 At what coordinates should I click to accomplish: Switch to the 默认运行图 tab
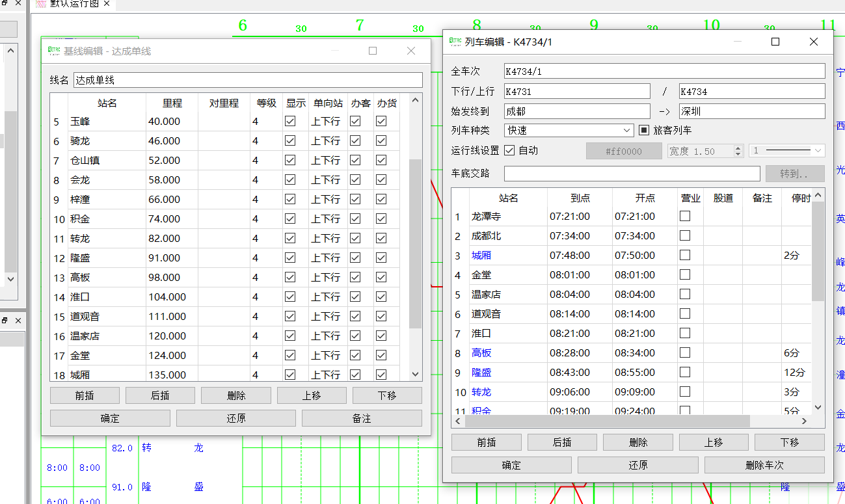coord(73,4)
